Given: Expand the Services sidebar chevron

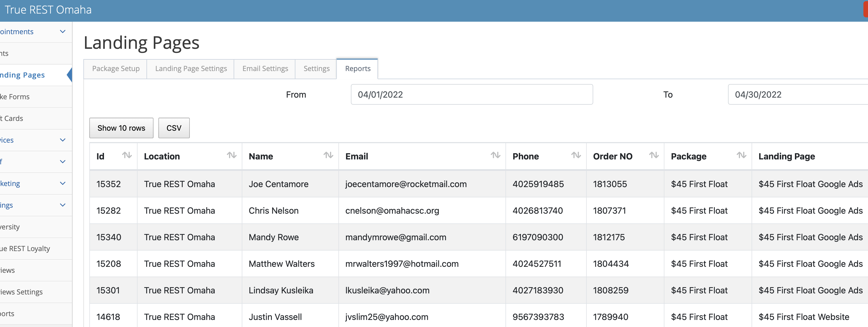Looking at the screenshot, I should 63,140.
